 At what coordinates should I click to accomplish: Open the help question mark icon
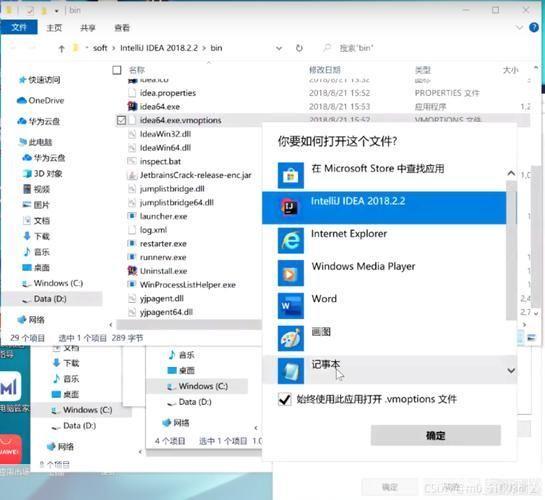534,27
